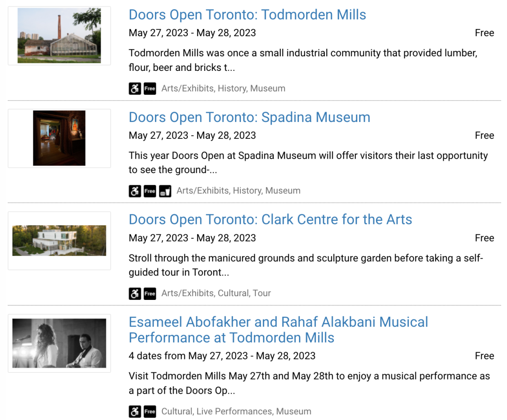Click the Free badge icon for Clark Centre
The height and width of the screenshot is (420, 507).
150,293
